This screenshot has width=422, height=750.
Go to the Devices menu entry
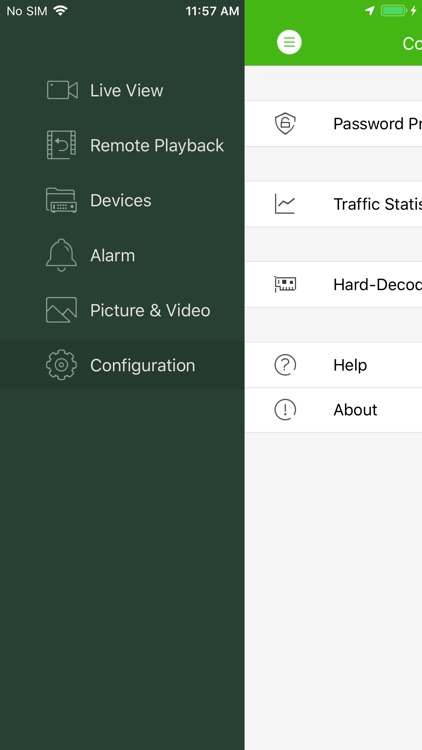point(122,200)
